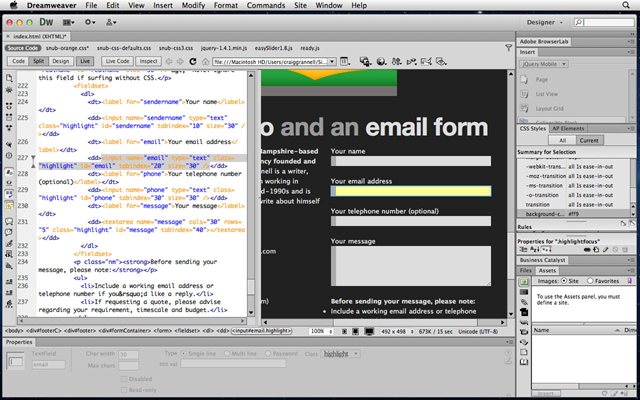This screenshot has width=640, height=400.
Task: Open snub-css3.css related file
Action: [176, 48]
